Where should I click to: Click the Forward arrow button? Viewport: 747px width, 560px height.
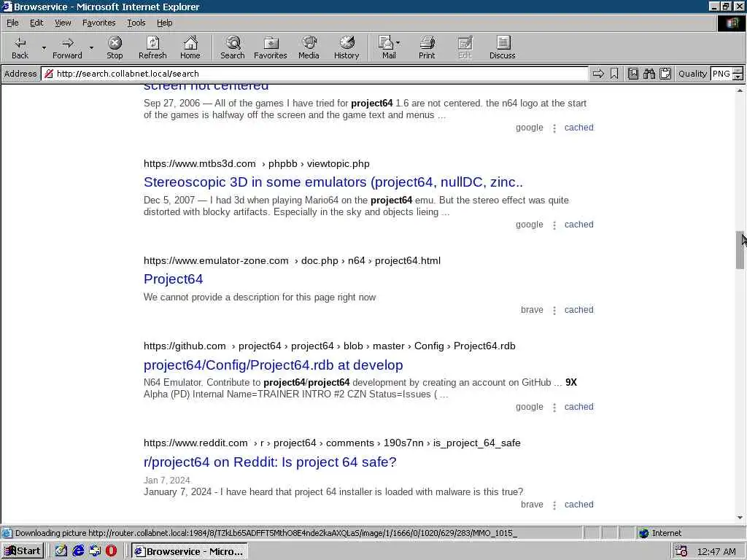(67, 47)
